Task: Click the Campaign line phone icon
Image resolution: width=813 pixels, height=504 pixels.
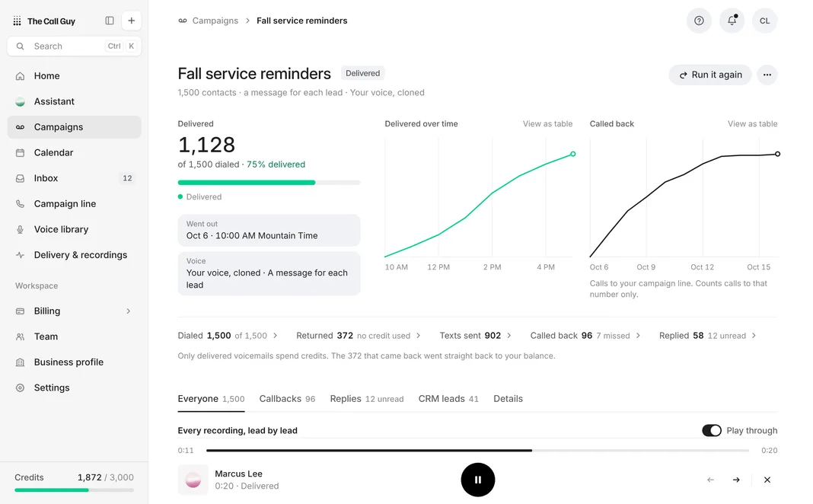Action: click(x=20, y=204)
